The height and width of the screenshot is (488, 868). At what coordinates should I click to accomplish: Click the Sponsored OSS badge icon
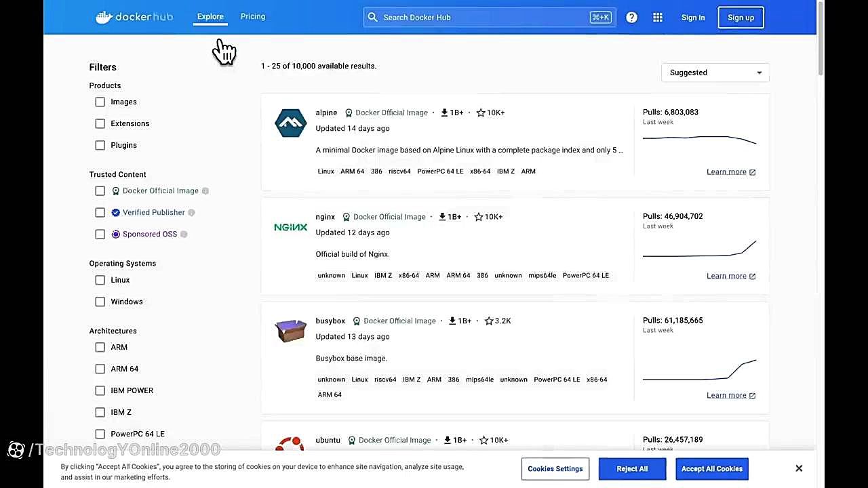click(116, 235)
